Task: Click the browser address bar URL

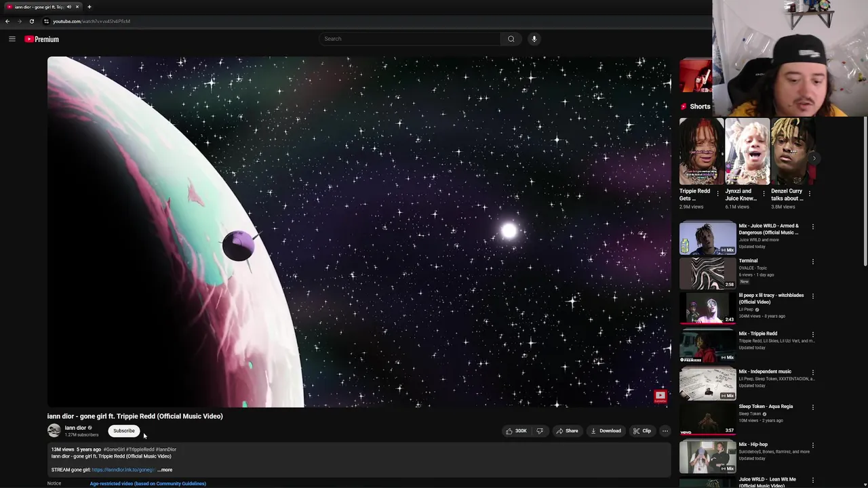Action: 92,21
